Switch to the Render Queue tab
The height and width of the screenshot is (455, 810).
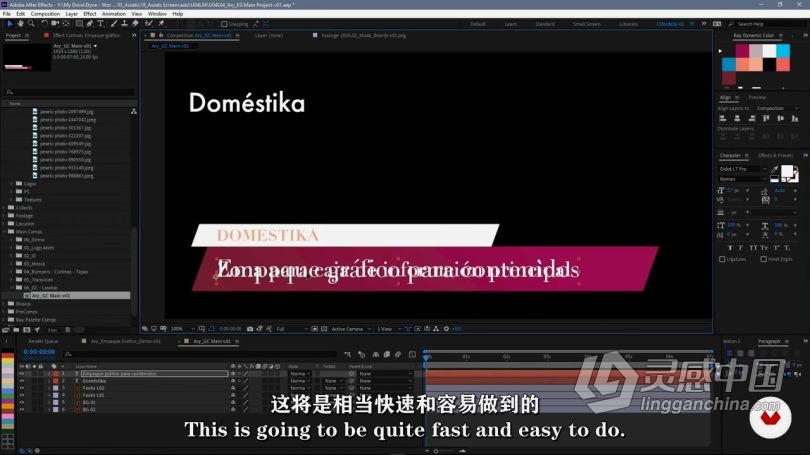point(43,341)
